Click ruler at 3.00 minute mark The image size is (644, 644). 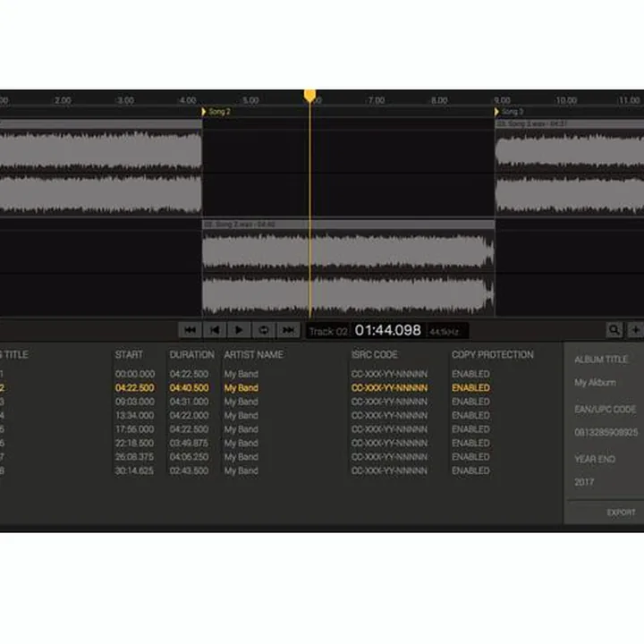(125, 100)
